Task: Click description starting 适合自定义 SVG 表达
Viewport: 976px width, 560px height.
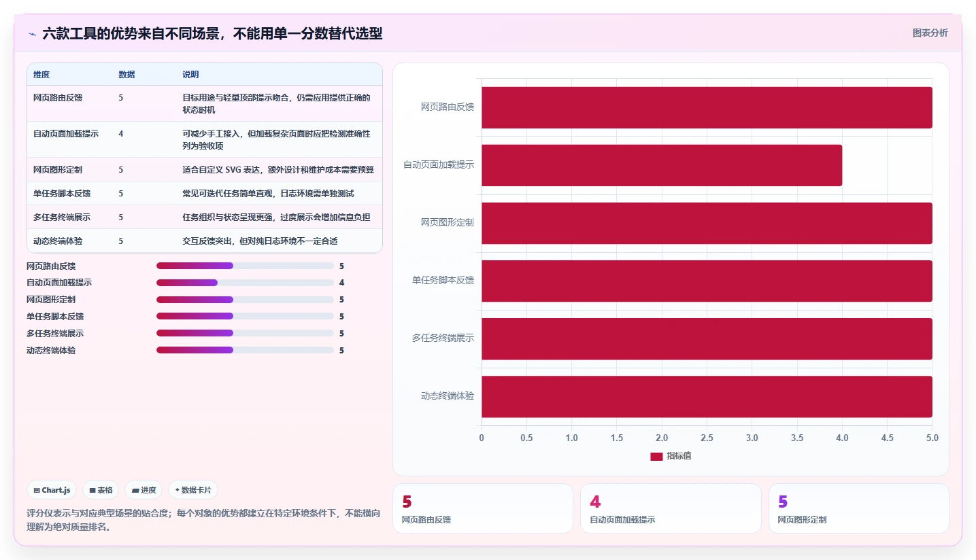Action: click(x=278, y=169)
